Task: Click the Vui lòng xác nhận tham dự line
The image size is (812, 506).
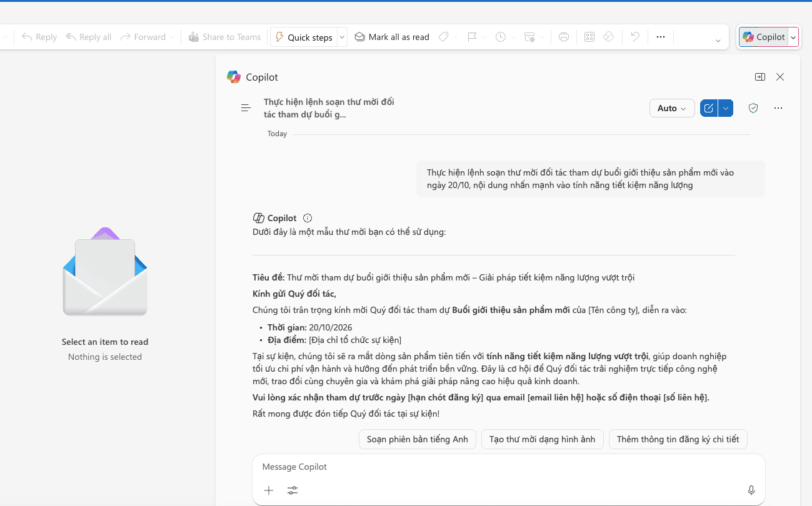Action: 481,397
